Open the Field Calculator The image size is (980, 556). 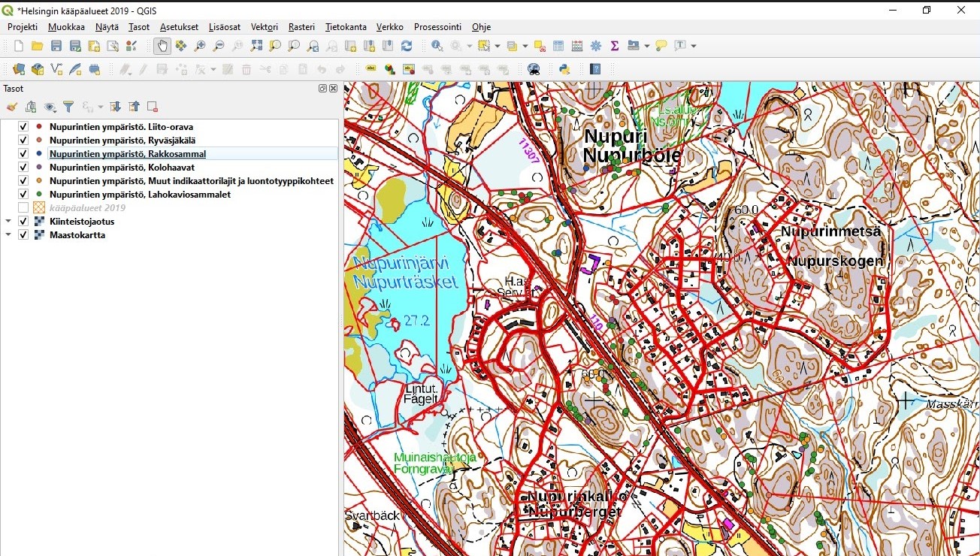pyautogui.click(x=577, y=46)
